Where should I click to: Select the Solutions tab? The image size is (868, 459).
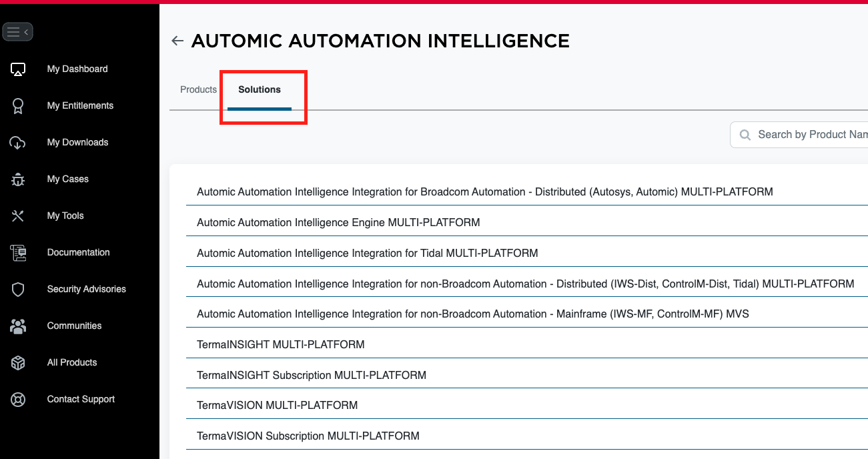click(x=259, y=89)
